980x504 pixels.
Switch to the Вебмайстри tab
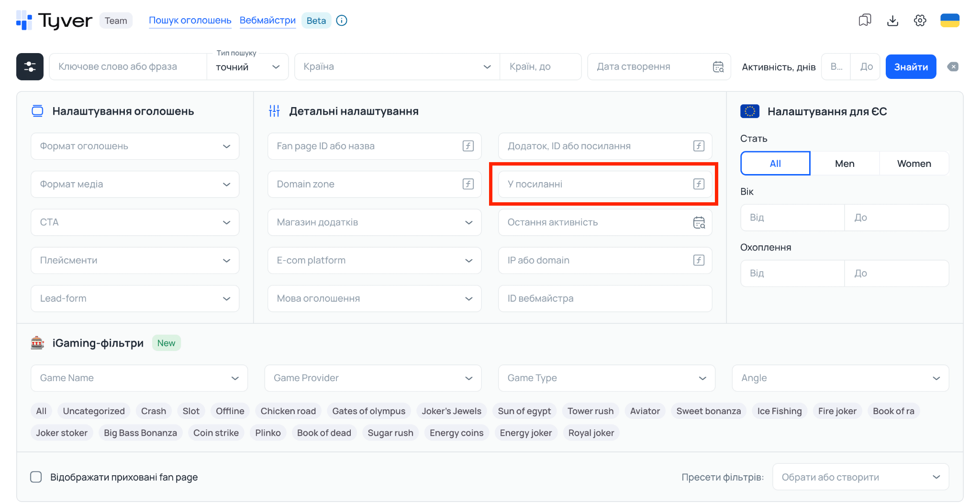click(x=267, y=21)
